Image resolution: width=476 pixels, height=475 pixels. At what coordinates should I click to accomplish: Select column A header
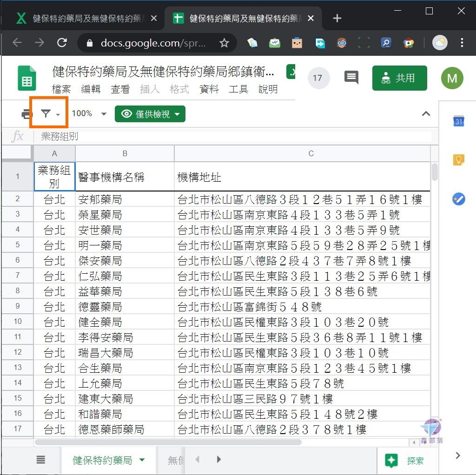[54, 153]
